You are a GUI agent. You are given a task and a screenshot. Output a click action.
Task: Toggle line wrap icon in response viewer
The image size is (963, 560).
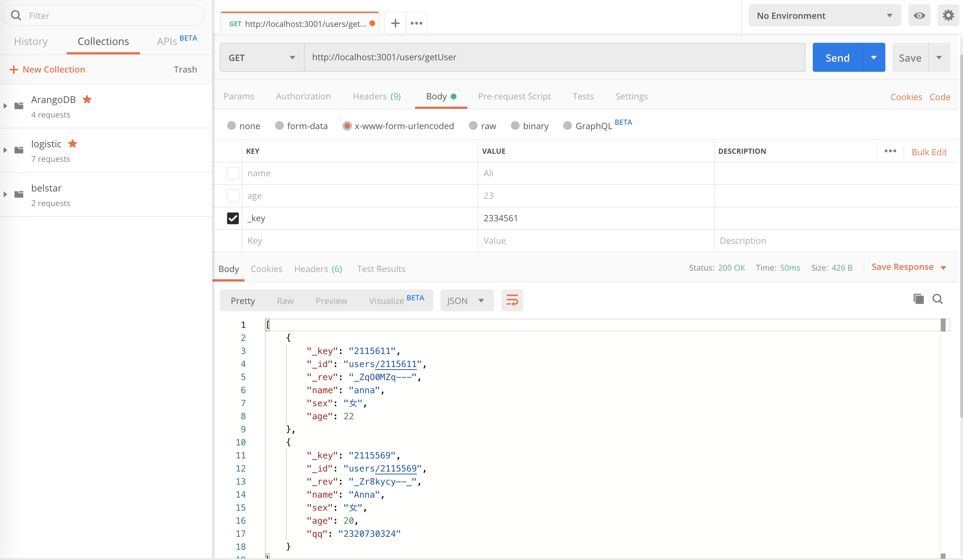[x=512, y=300]
